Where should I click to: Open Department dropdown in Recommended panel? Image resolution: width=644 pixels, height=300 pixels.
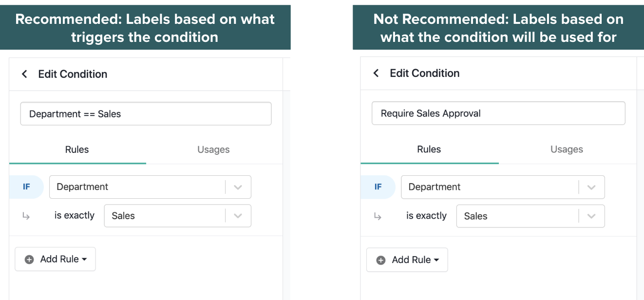pyautogui.click(x=150, y=187)
